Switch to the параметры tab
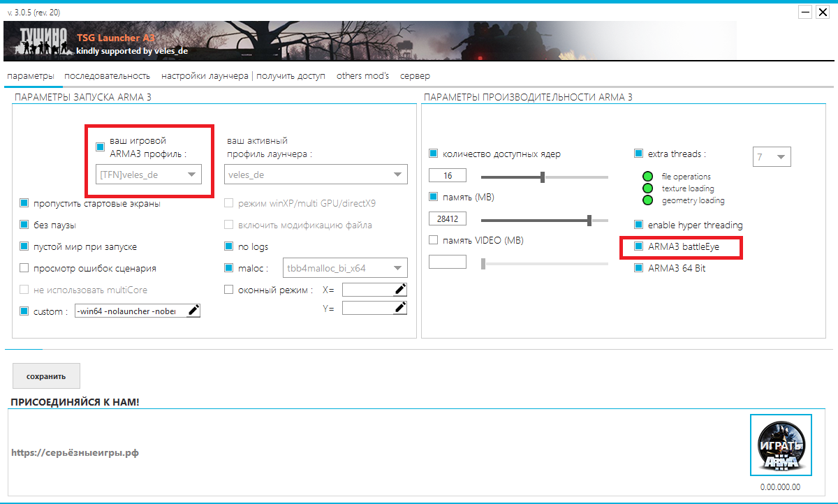 tap(29, 75)
